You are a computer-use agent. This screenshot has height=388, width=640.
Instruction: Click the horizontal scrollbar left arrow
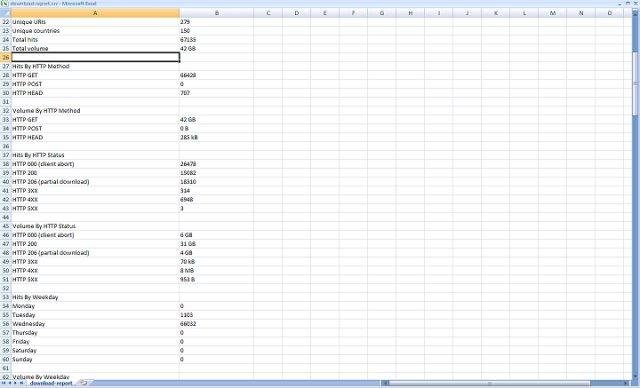[384, 383]
